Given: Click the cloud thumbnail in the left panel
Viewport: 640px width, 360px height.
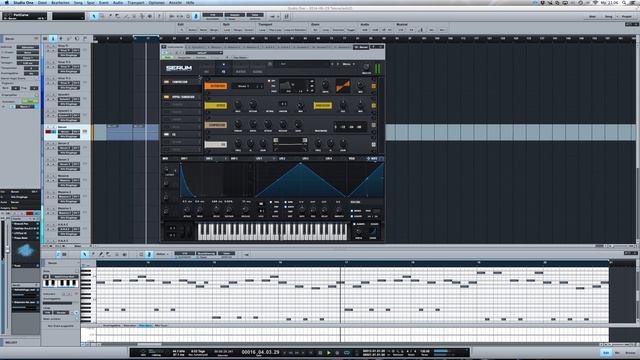Looking at the screenshot, I should coord(25,250).
